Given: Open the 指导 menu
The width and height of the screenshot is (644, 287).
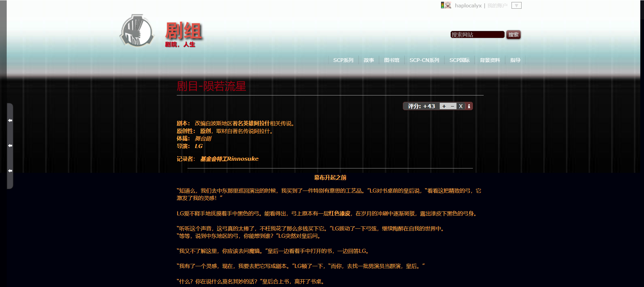Looking at the screenshot, I should tap(515, 60).
